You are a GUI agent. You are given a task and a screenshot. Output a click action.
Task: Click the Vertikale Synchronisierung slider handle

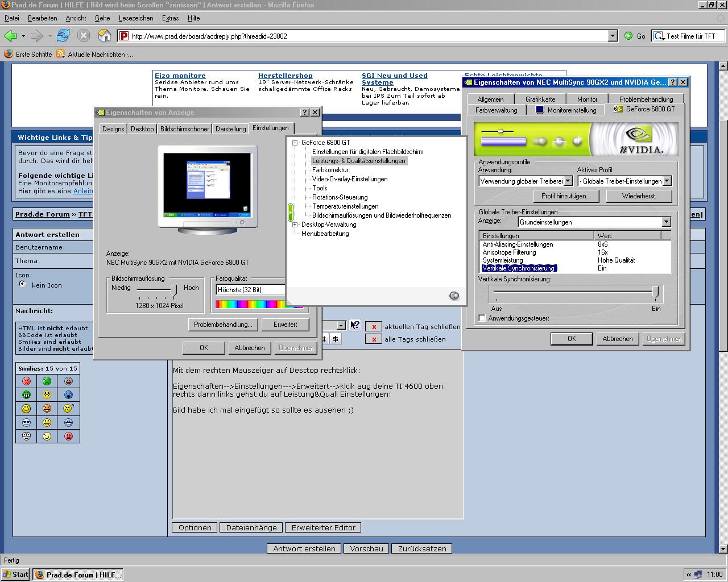click(x=656, y=293)
